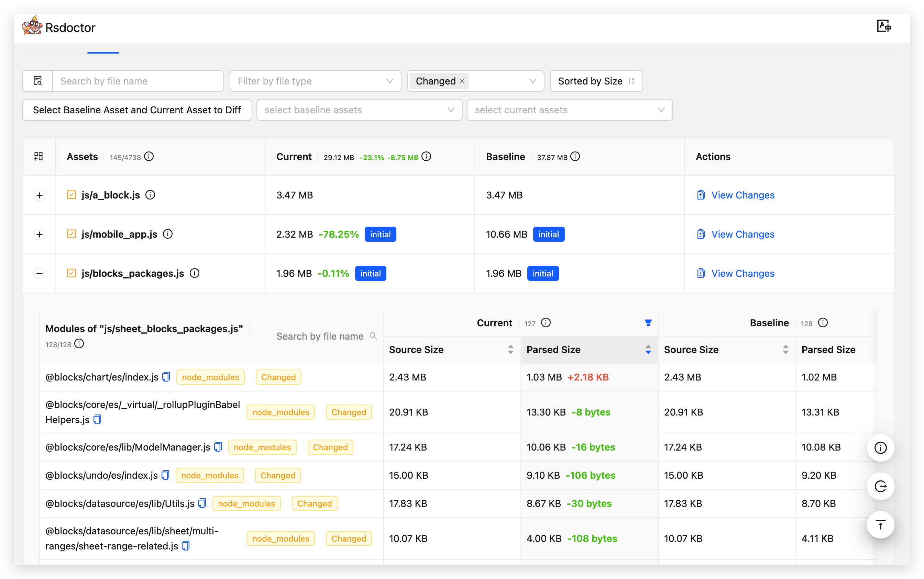Image resolution: width=924 pixels, height=579 pixels.
Task: Click the info icon next to js/mobile_app.js
Action: [168, 234]
